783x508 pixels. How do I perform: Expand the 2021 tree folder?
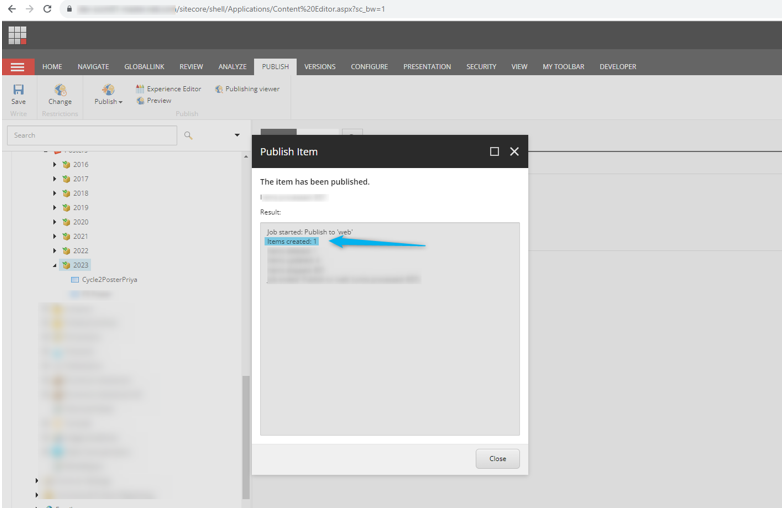[x=54, y=237]
